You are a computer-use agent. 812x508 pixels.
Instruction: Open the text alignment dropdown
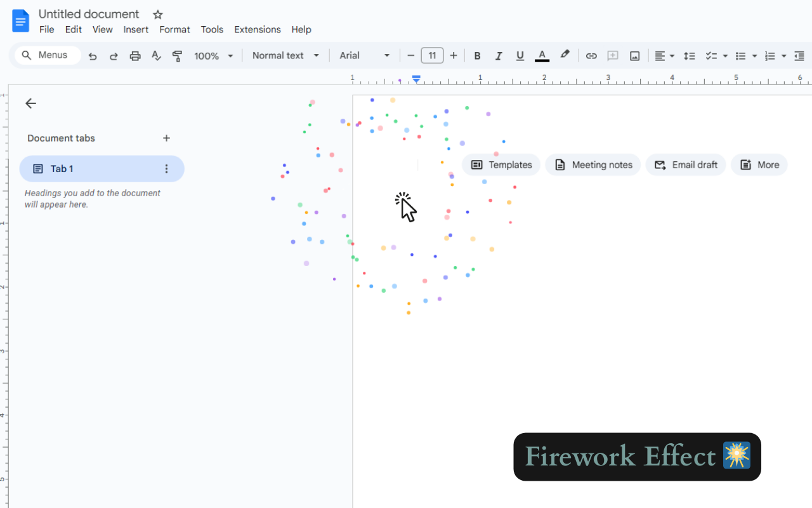[x=664, y=56]
